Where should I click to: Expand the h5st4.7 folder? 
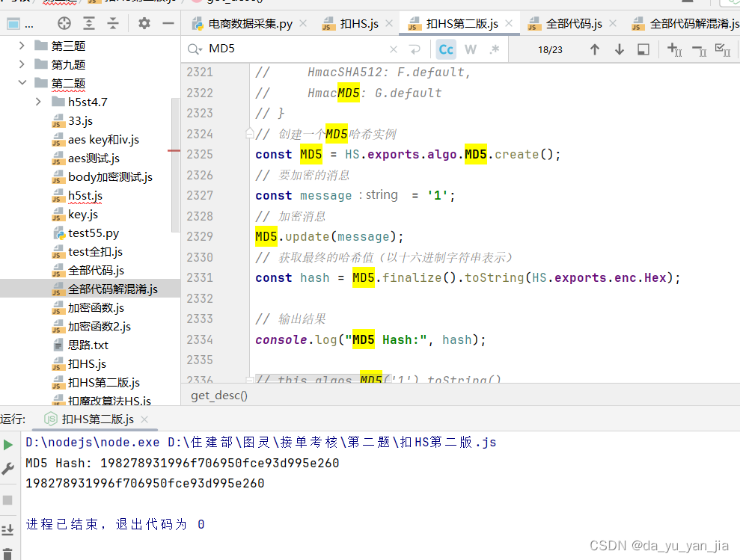pos(37,102)
